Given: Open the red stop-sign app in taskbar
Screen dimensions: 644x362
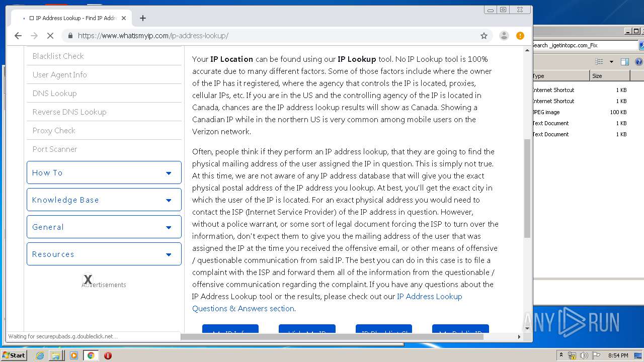Looking at the screenshot, I should 108,355.
